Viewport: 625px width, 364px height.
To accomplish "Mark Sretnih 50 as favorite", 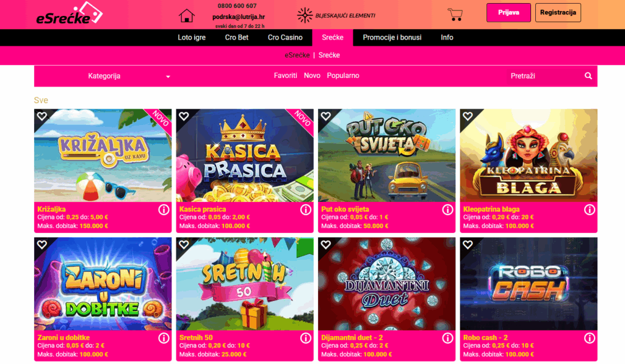I will [184, 244].
